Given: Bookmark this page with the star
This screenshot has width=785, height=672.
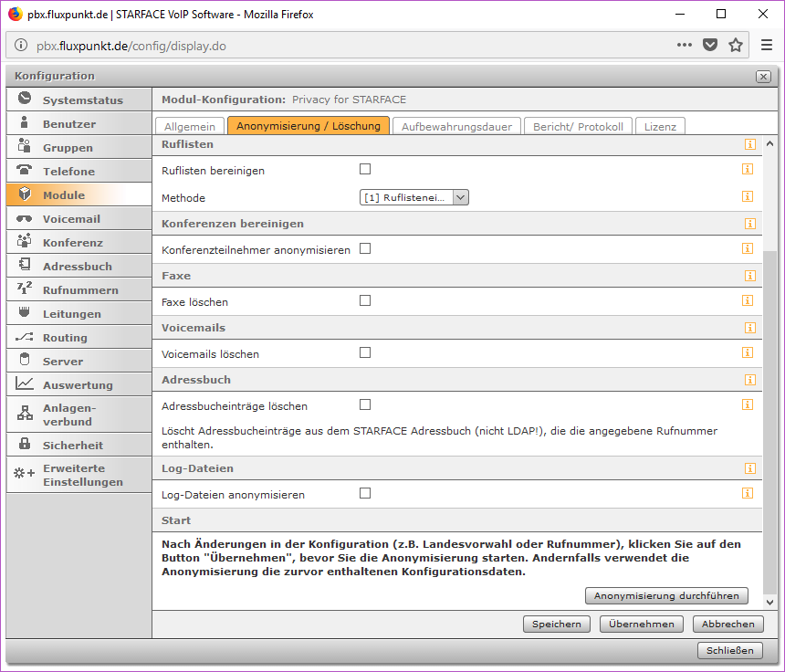Looking at the screenshot, I should (x=736, y=45).
